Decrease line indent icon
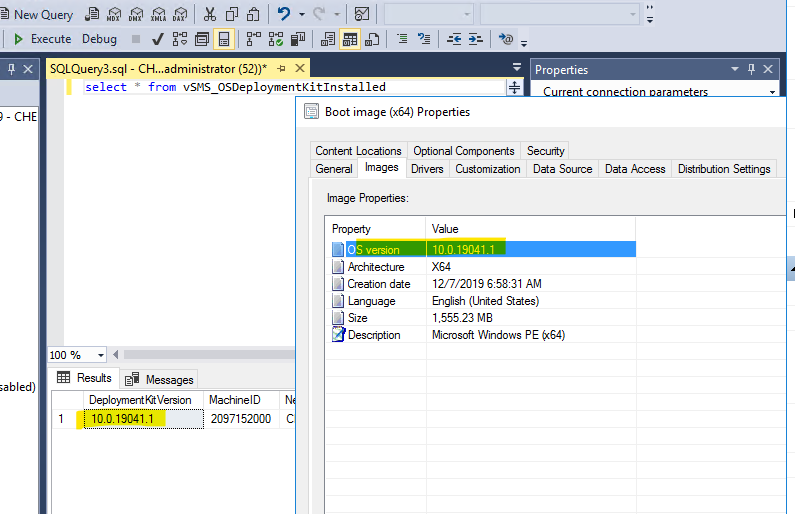Screen dimensions: 795x514 (454, 39)
